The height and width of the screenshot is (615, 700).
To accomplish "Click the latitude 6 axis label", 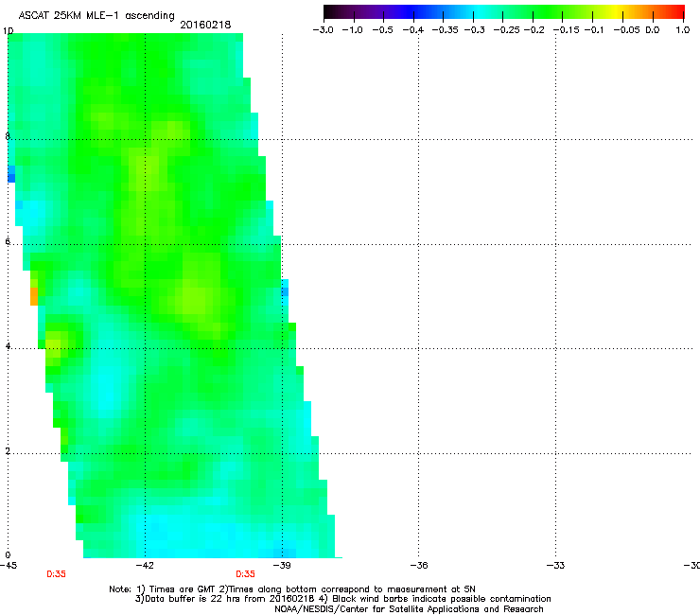I will pyautogui.click(x=8, y=241).
